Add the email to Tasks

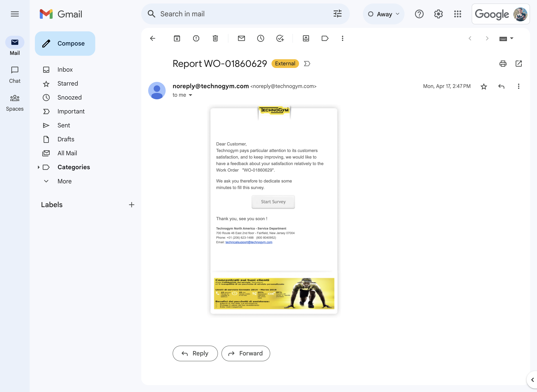(280, 39)
